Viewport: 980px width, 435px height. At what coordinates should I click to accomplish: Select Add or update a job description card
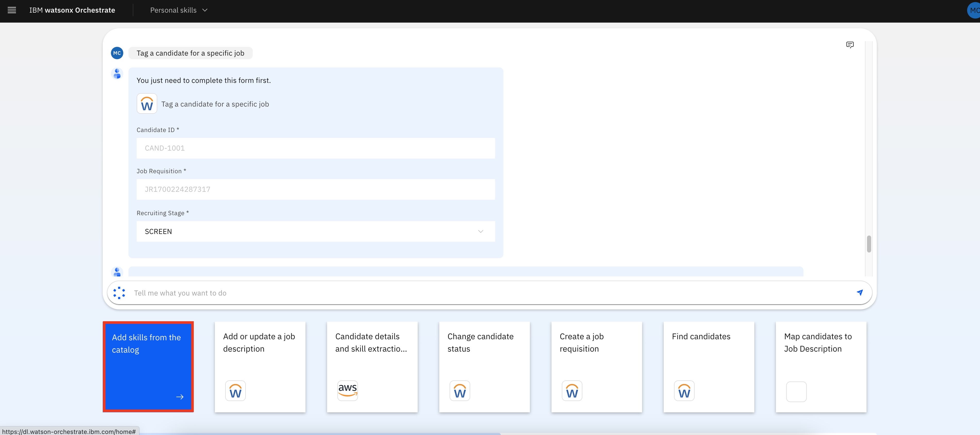[x=260, y=367]
